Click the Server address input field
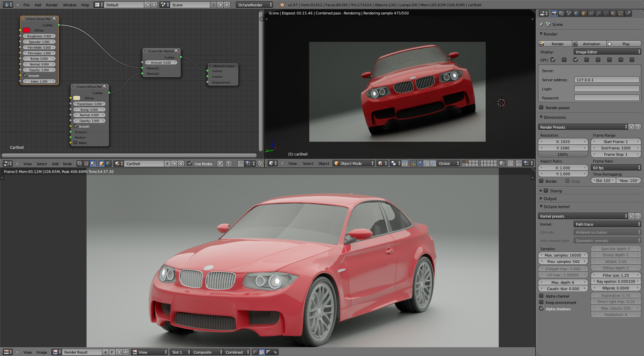Screen dimensions: 644x356 pos(607,80)
